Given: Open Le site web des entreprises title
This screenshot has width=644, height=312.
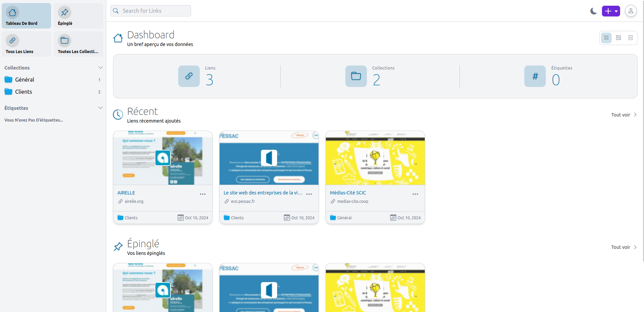Looking at the screenshot, I should (263, 193).
